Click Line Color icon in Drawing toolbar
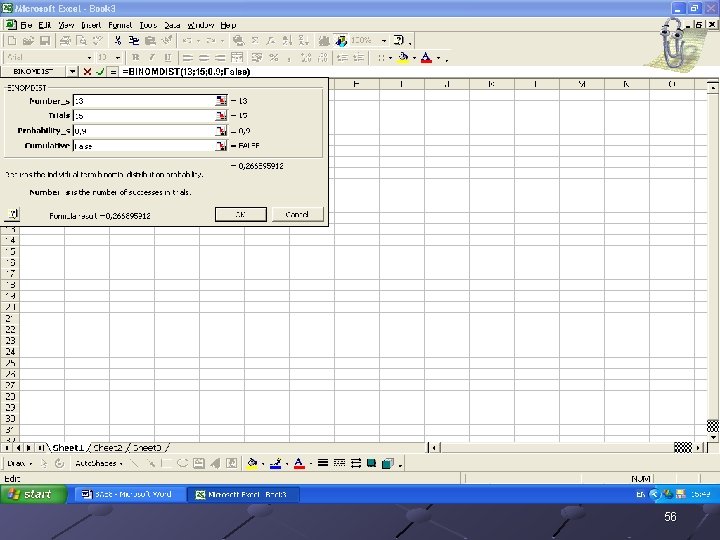The height and width of the screenshot is (540, 720). coord(275,463)
